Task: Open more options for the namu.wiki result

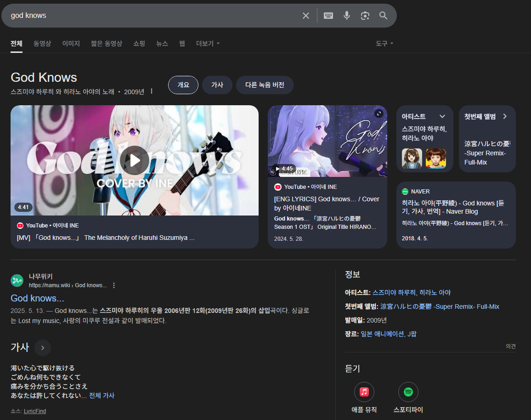Action: click(114, 285)
